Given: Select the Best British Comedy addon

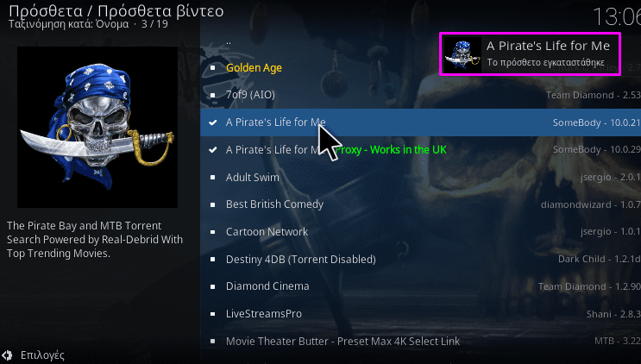Looking at the screenshot, I should pyautogui.click(x=421, y=204).
